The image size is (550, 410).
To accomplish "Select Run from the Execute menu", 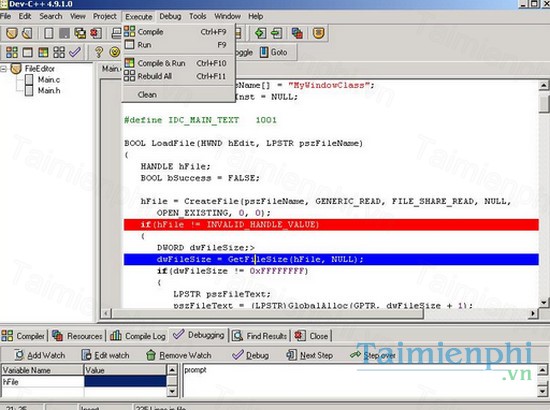I will click(178, 45).
